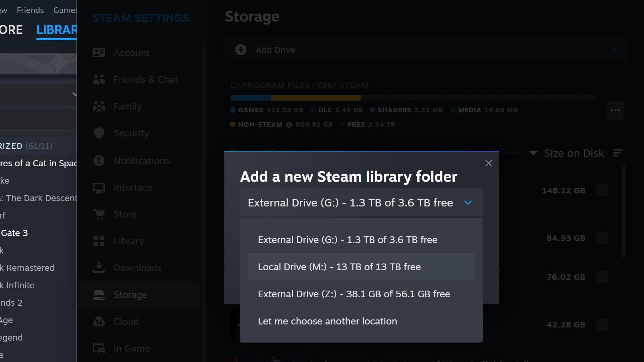Click Let me choose another location

point(327,321)
